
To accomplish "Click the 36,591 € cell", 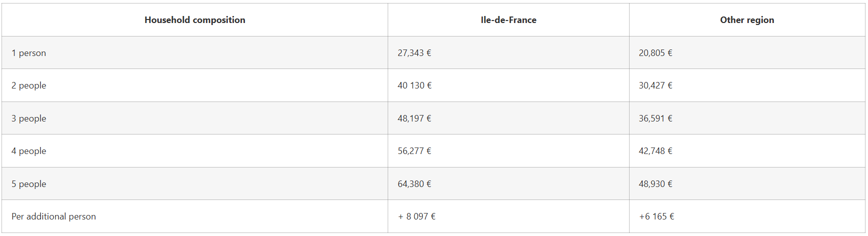I will (x=655, y=118).
